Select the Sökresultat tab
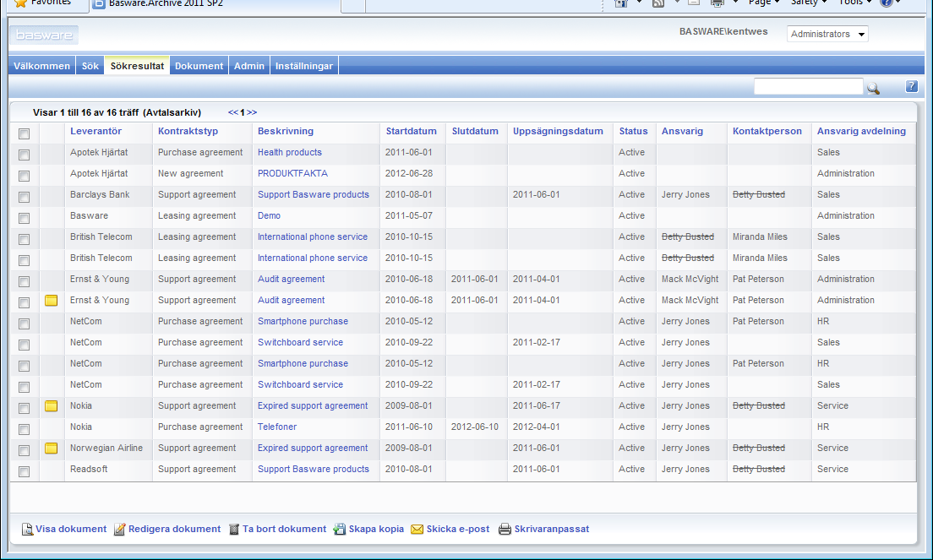 [x=137, y=66]
